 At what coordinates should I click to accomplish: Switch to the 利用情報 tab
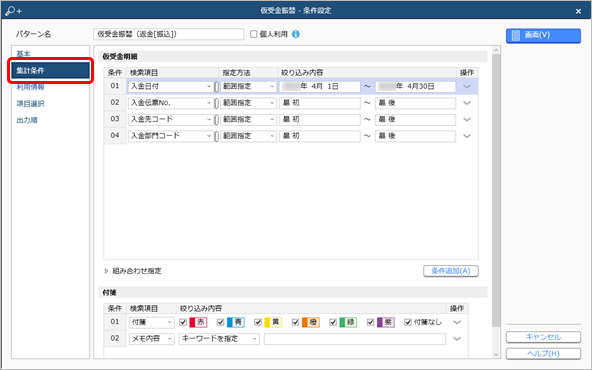point(31,87)
